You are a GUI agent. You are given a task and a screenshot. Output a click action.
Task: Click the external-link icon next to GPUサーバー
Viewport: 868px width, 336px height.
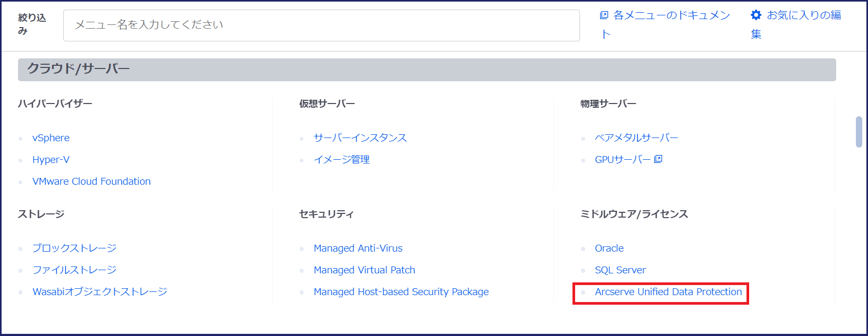658,159
